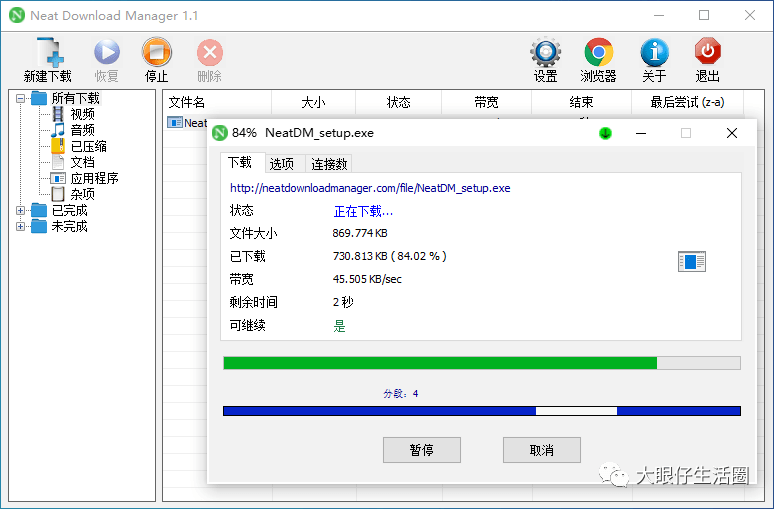Screen dimensions: 774x509
Task: Maximize the Neat Download Manager main window
Action: click(704, 15)
